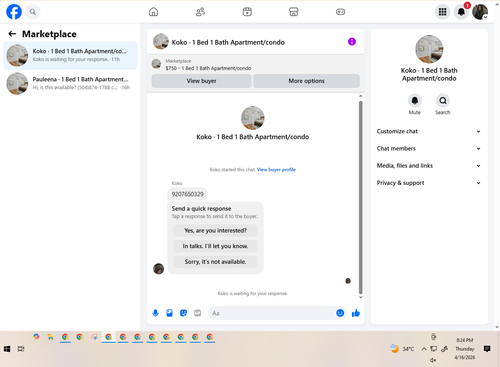Click the chat vertical scrollbar thumb
The width and height of the screenshot is (500, 367).
coord(360,197)
